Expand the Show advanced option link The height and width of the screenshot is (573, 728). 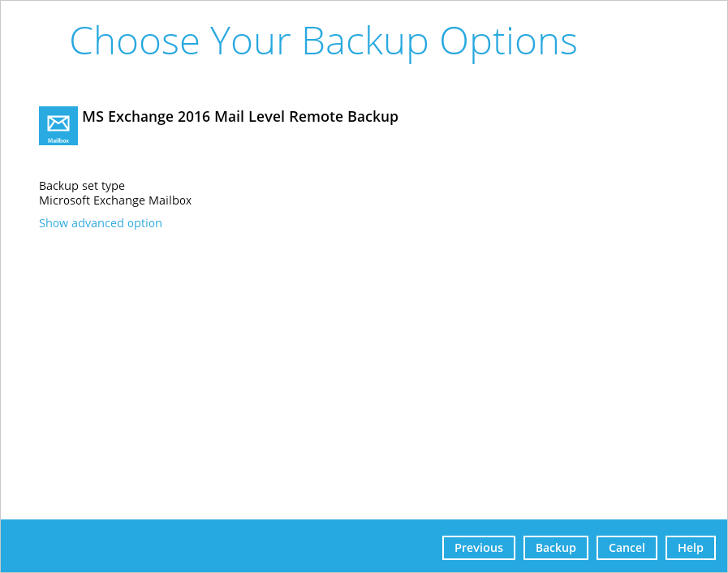(x=101, y=223)
